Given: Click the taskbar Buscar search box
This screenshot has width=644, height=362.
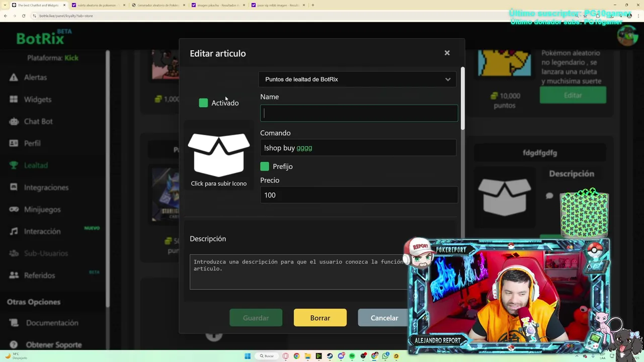Looking at the screenshot, I should tap(267, 356).
